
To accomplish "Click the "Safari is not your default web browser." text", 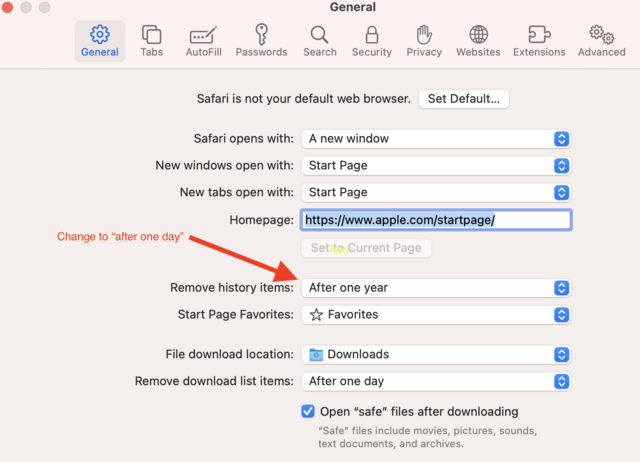I will point(304,99).
